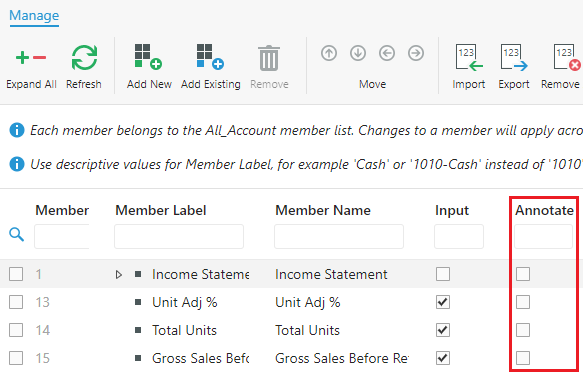Screen dimensions: 583x377
Task: Click Total Units member name cell
Action: pyautogui.click(x=307, y=330)
